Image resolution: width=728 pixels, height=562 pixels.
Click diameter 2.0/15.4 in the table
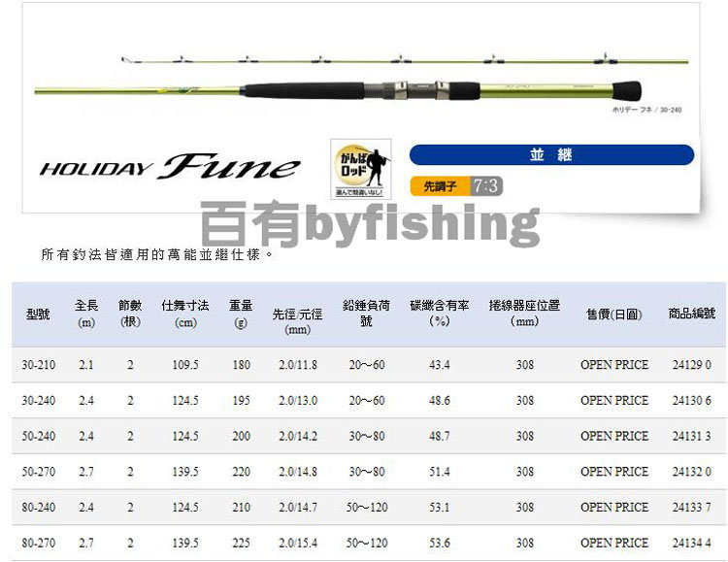(298, 543)
